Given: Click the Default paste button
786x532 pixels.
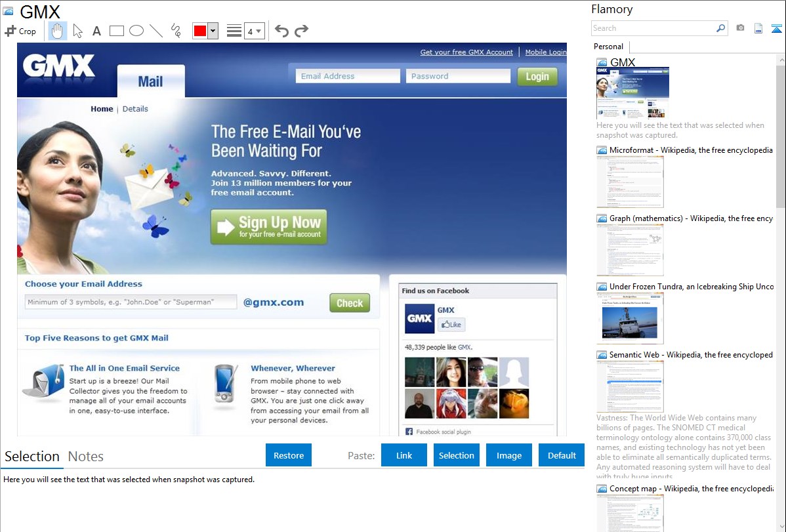Looking at the screenshot, I should click(x=562, y=455).
